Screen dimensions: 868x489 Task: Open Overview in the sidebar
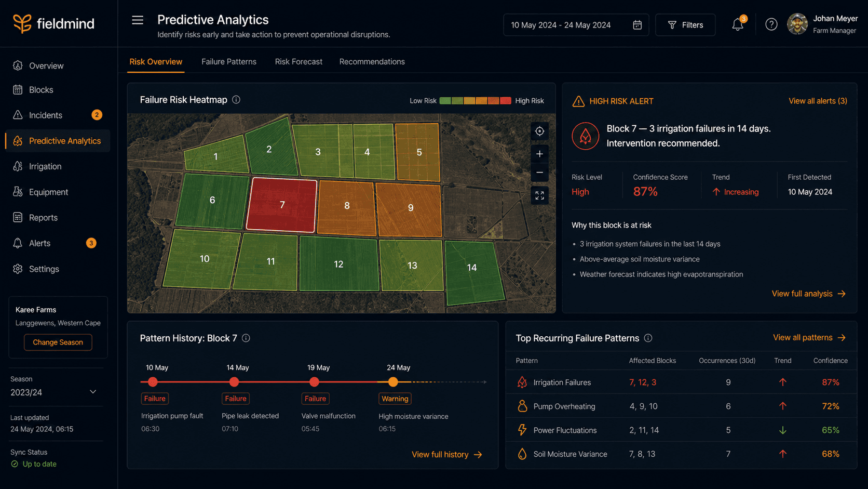tap(58, 66)
